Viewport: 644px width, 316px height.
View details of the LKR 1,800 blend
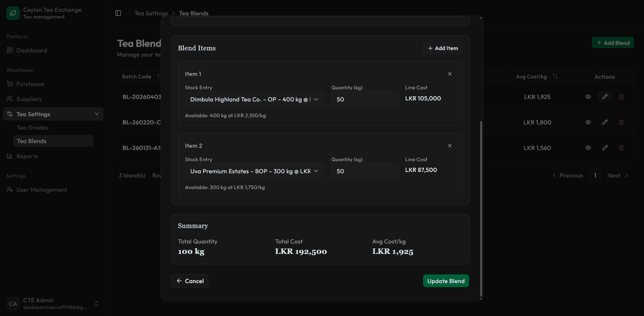588,122
